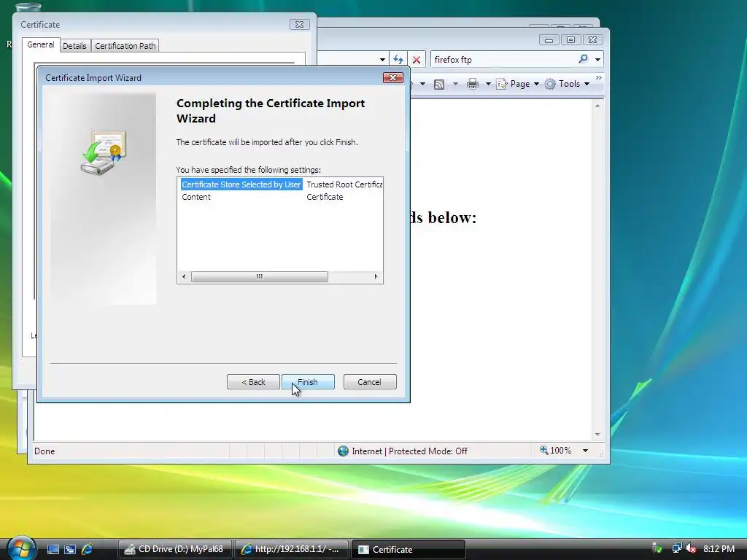Click the firefox ftp search box
747x560 pixels.
503,60
